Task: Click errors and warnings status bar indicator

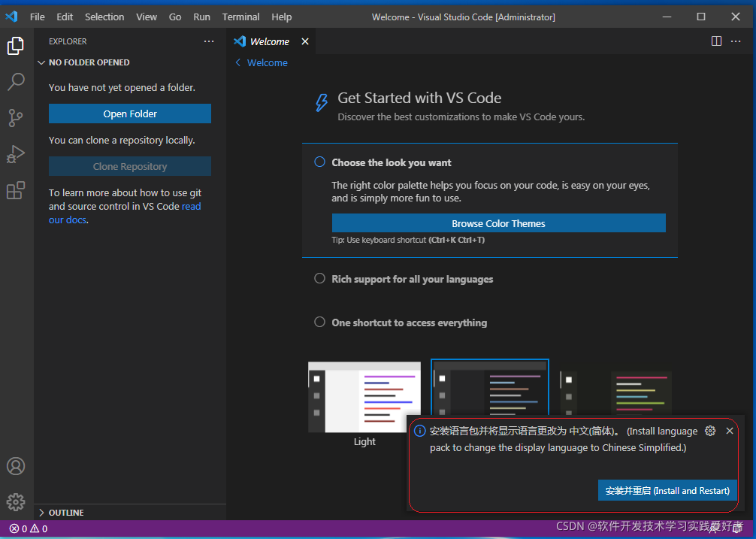Action: (x=29, y=529)
